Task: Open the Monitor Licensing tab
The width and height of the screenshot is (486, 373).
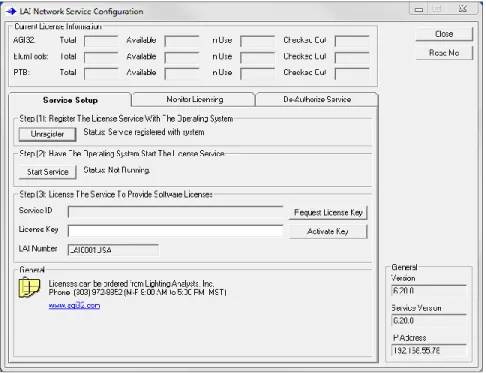Action: coord(195,99)
